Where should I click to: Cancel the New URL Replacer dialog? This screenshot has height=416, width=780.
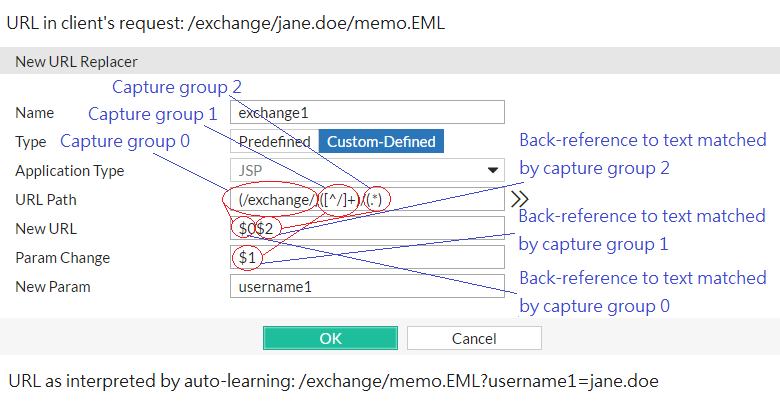[474, 338]
